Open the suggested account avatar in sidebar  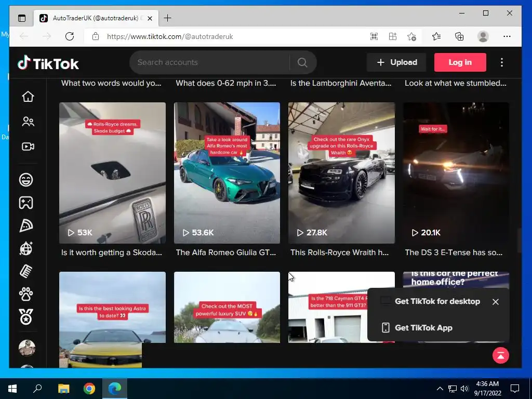[x=27, y=348]
